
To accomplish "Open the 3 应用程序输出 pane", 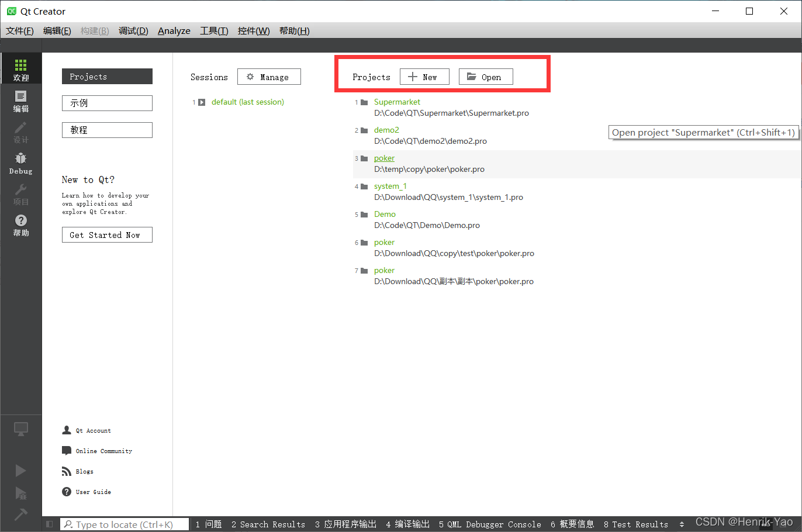I will [345, 524].
